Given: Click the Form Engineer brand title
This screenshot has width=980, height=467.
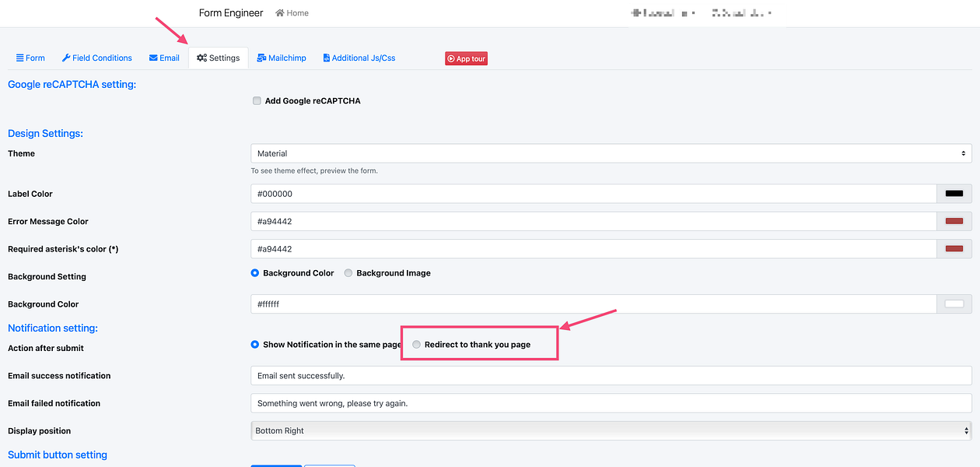Looking at the screenshot, I should pos(231,13).
